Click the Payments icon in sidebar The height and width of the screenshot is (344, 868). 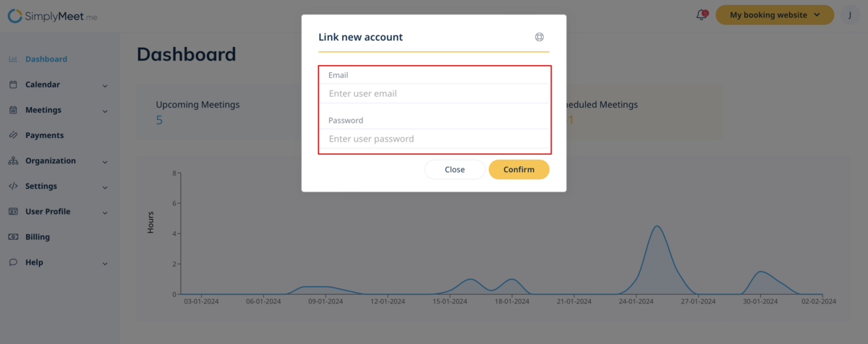pos(13,135)
